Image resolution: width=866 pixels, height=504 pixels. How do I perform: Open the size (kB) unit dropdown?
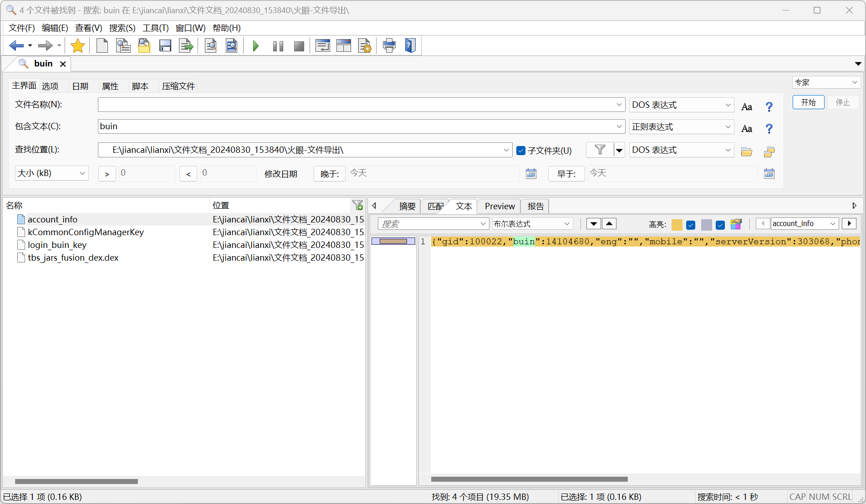coord(52,173)
